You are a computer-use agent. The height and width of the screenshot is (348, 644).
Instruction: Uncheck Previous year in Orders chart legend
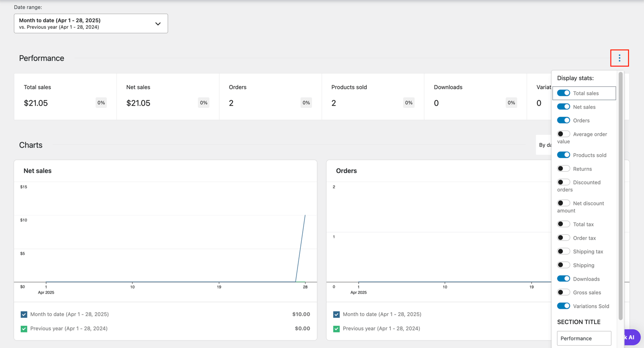coord(337,328)
